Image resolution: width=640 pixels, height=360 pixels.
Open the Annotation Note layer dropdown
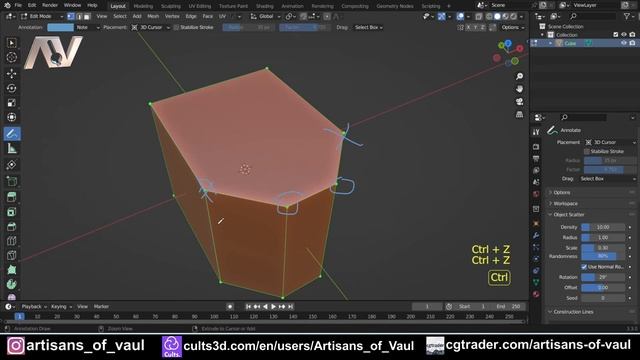point(87,27)
